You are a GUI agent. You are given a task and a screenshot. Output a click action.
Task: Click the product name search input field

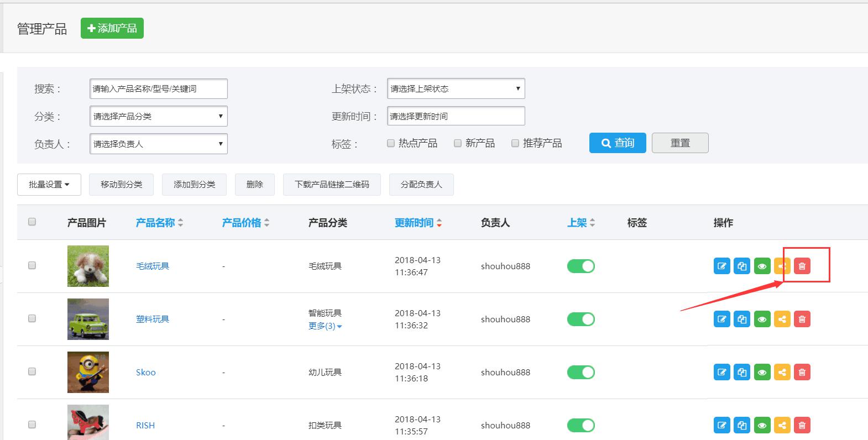(158, 88)
